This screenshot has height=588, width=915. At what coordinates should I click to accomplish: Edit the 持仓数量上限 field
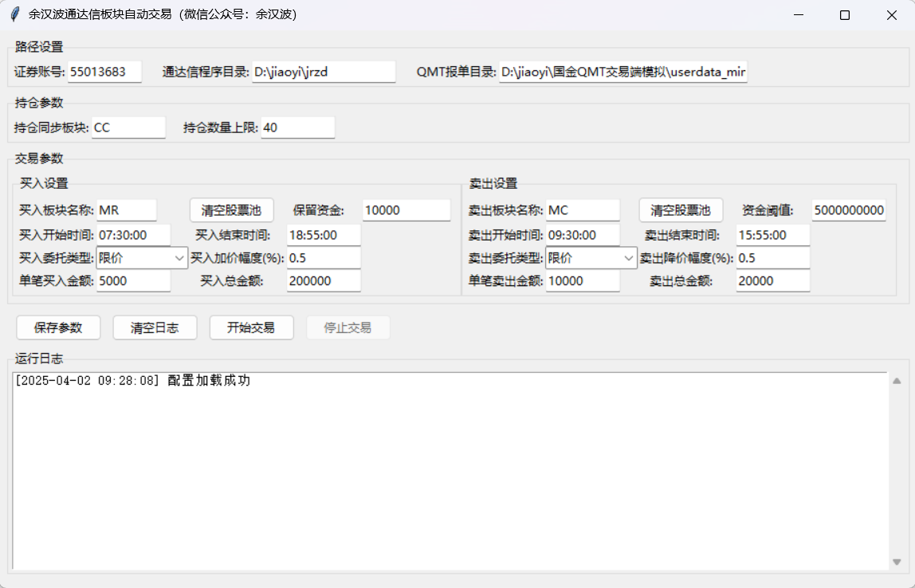point(297,127)
